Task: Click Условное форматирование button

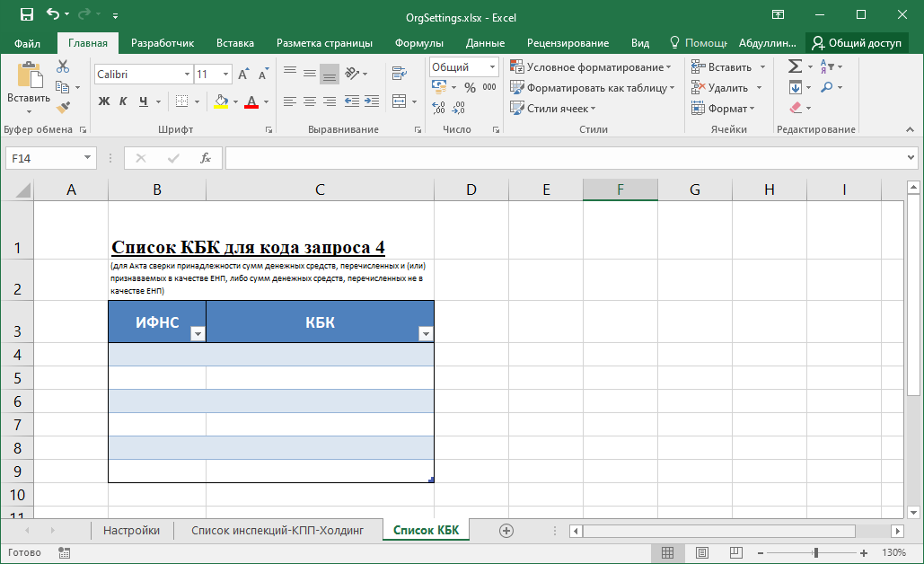Action: tap(591, 67)
